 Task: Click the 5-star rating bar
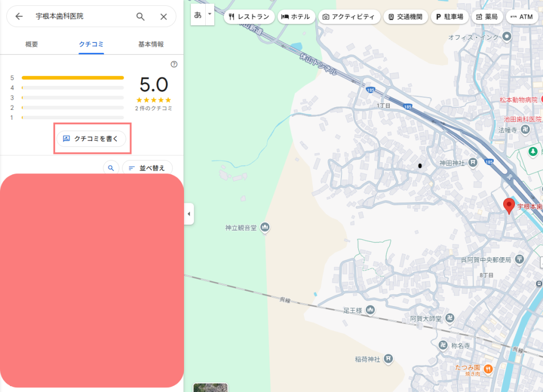(x=73, y=77)
